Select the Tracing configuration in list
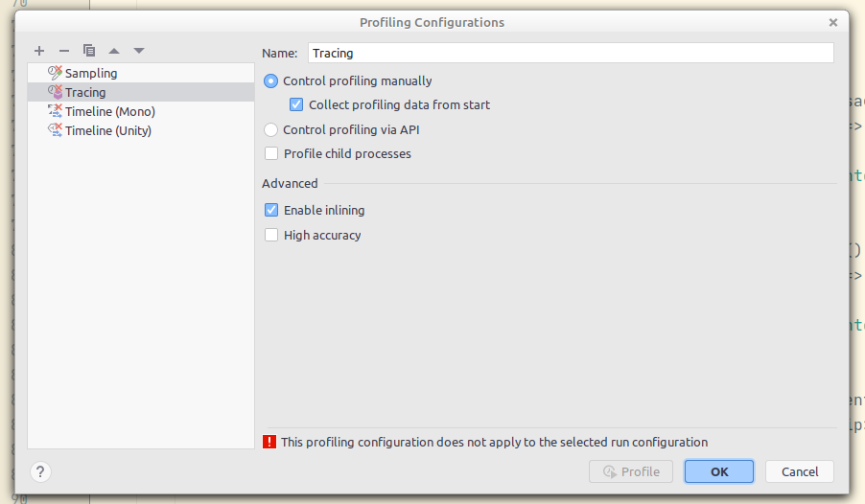The image size is (865, 504). (85, 92)
